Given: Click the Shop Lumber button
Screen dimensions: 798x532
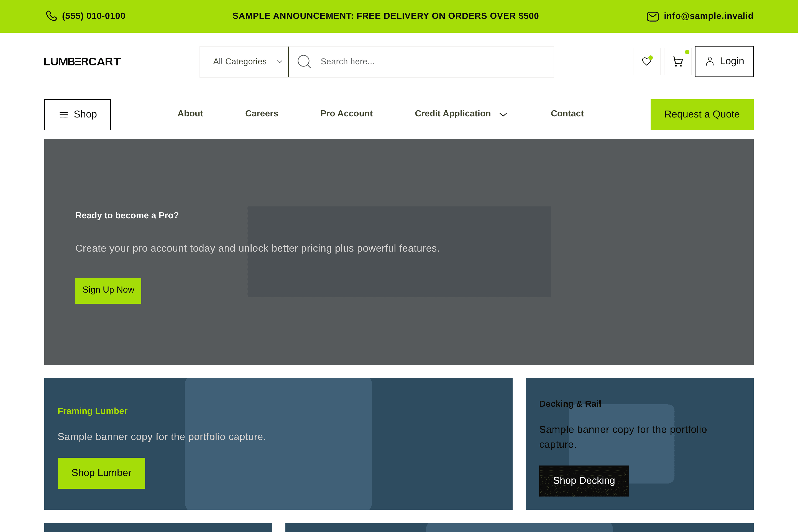Looking at the screenshot, I should 101,473.
